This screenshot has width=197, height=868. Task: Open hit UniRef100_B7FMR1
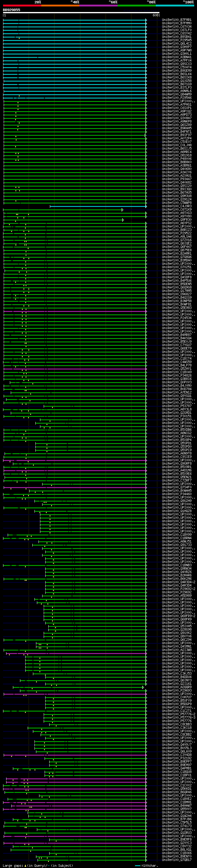tap(176, 20)
